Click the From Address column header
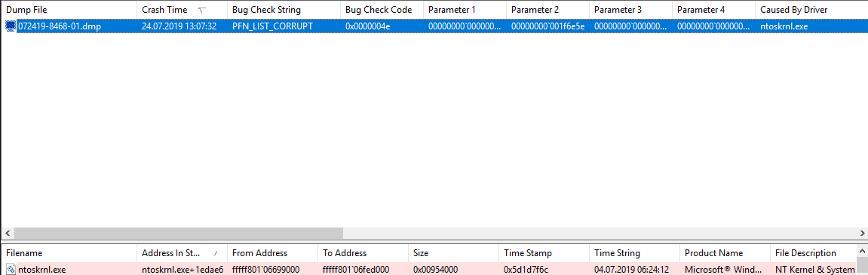This screenshot has width=868, height=275. (272, 253)
